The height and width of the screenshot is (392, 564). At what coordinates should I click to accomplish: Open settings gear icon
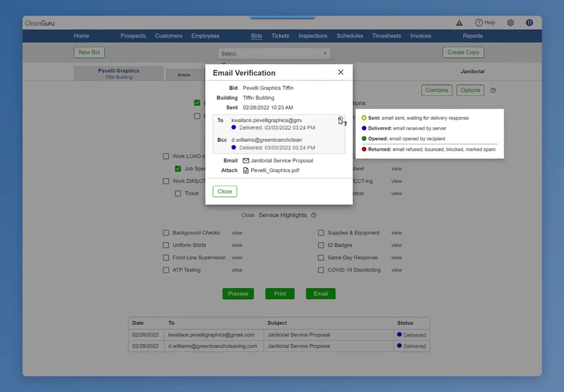click(510, 23)
